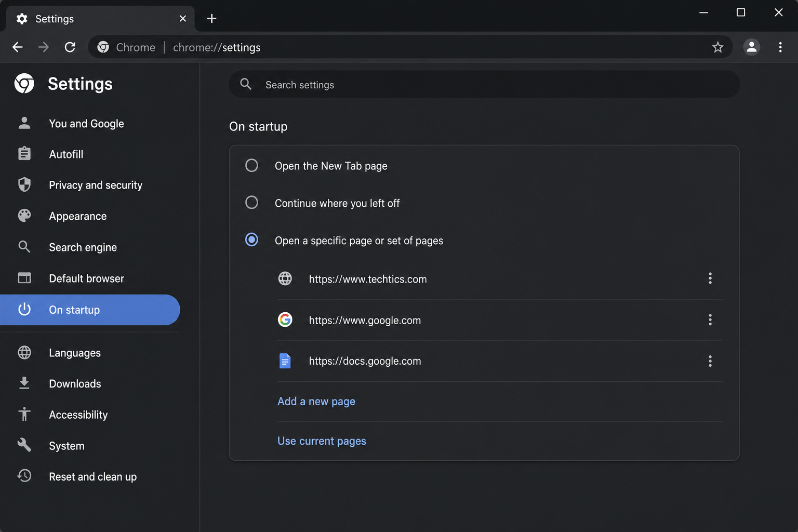Click the globe icon for Languages
The image size is (798, 532).
click(x=24, y=352)
